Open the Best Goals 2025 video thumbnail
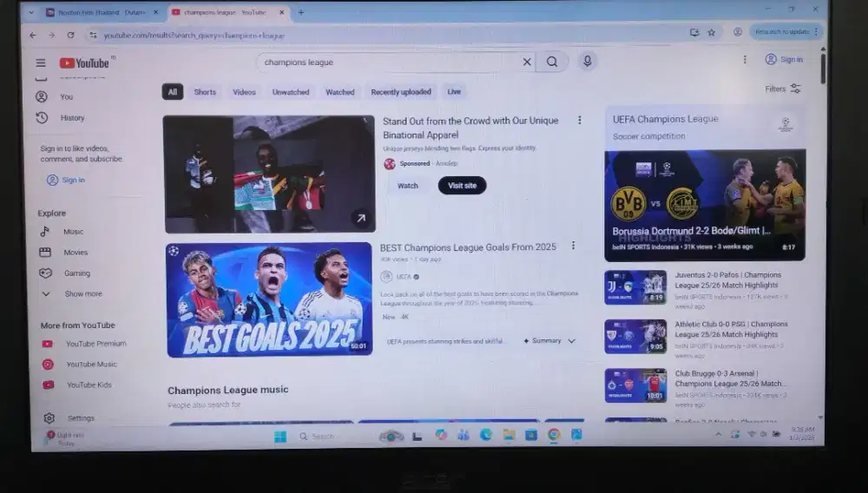Screen dimensions: 868x493 269,299
